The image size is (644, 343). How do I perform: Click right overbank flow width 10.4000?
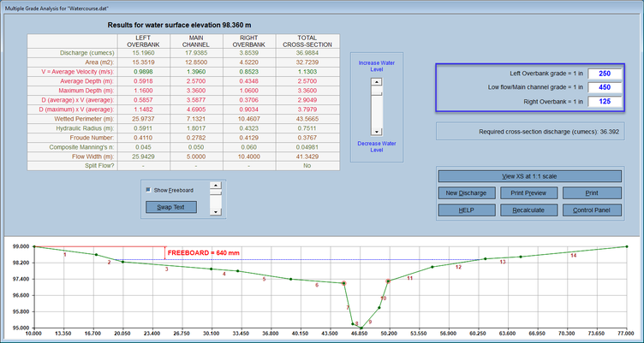pos(249,157)
